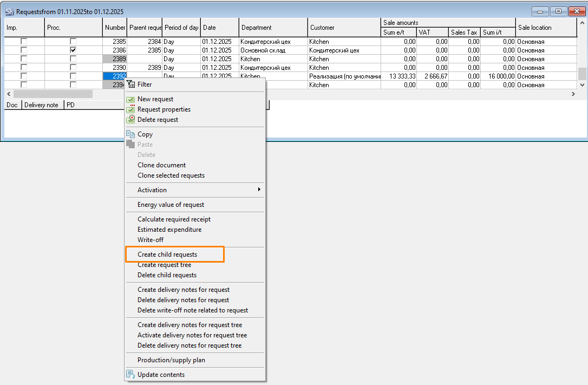This screenshot has height=385, width=588.
Task: Click the app icon in window title bar
Action: (x=9, y=11)
